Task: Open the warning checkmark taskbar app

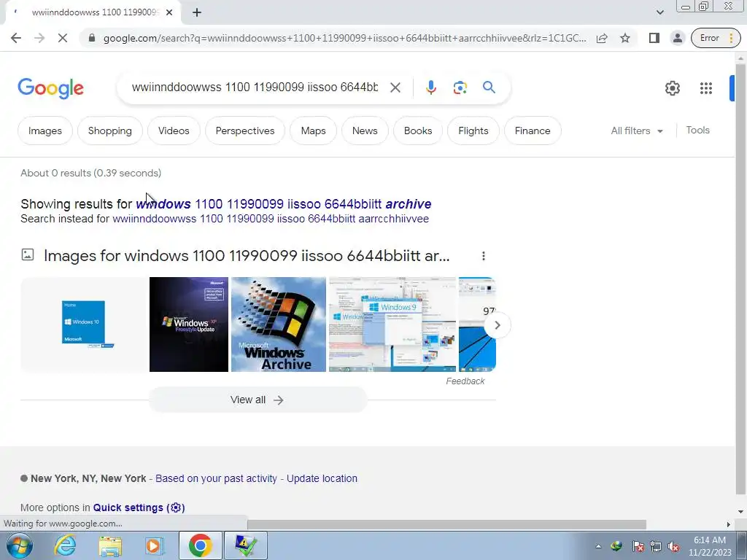Action: (x=245, y=545)
